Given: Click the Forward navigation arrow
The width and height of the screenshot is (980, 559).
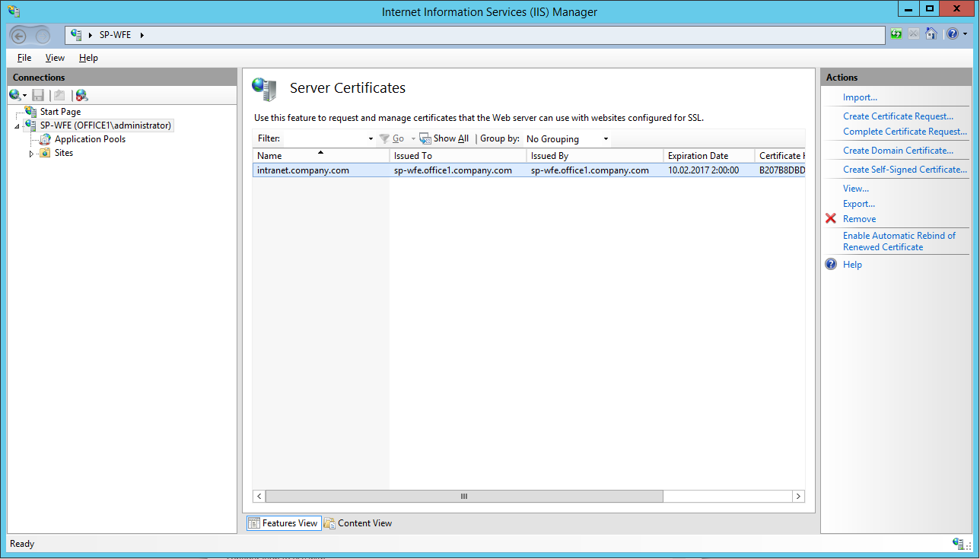Looking at the screenshot, I should [43, 35].
